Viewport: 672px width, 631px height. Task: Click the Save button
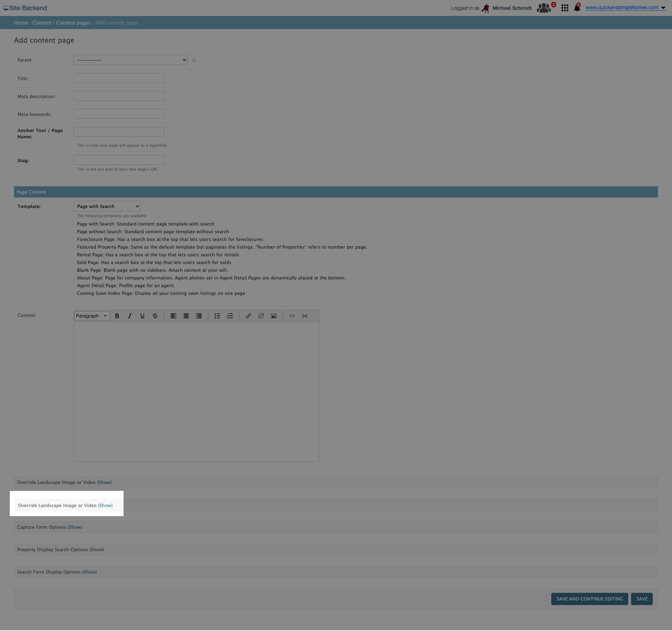(642, 599)
